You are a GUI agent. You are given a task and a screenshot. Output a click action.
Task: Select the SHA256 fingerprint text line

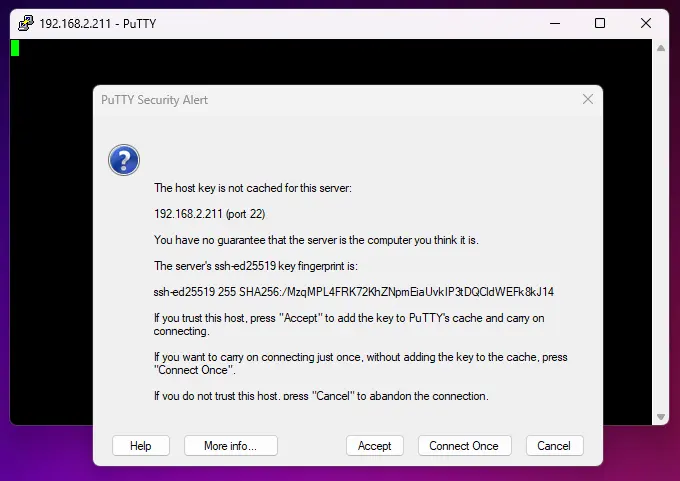[353, 291]
